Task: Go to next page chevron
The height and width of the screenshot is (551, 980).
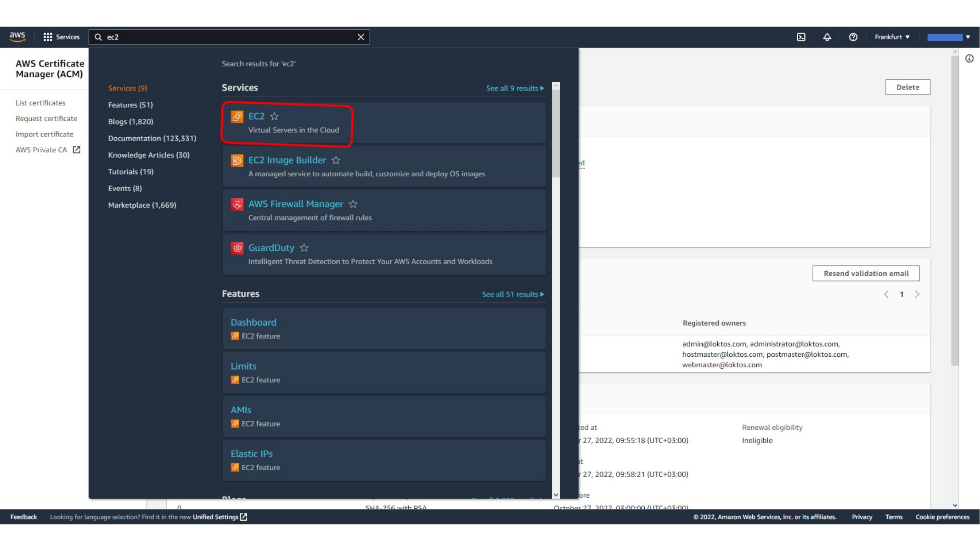Action: pos(917,294)
